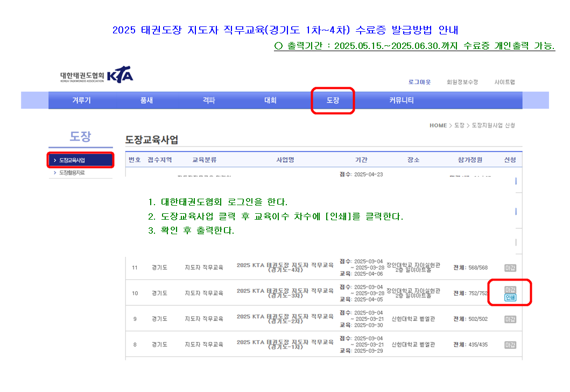
Task: Click 전체: 502/502 capacity text
Action: (470, 319)
